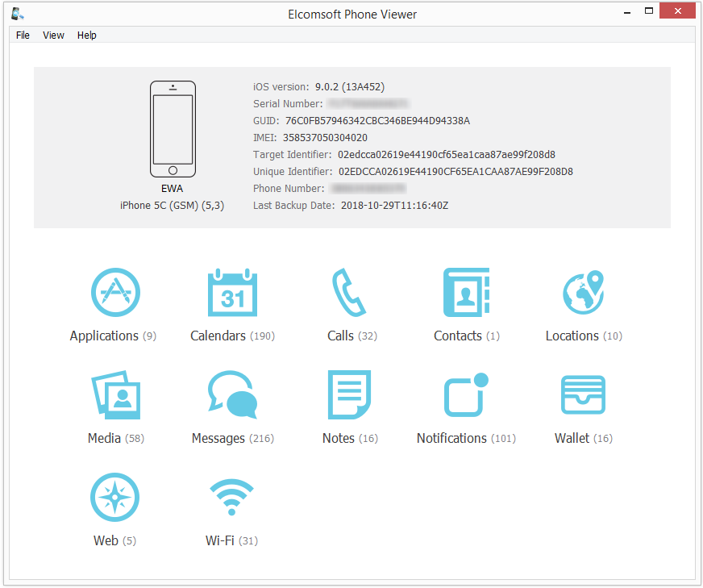Image resolution: width=703 pixels, height=588 pixels.
Task: Click the Media (58) label
Action: pos(116,438)
